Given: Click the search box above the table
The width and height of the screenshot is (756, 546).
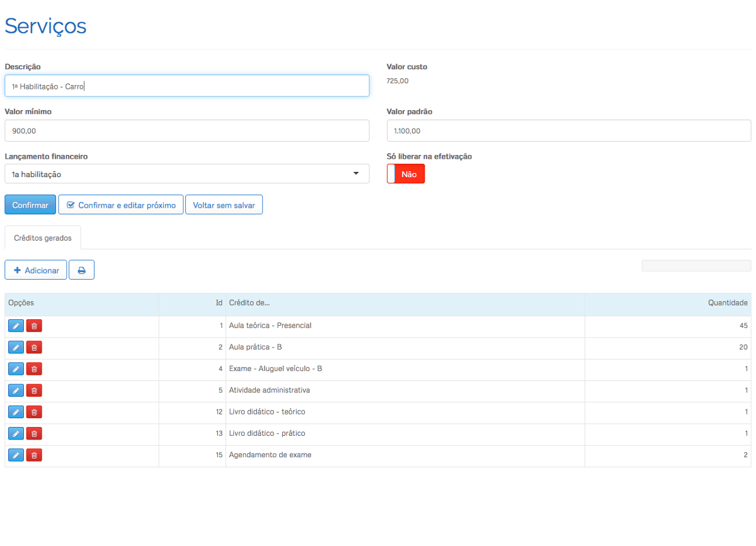Looking at the screenshot, I should pyautogui.click(x=696, y=266).
